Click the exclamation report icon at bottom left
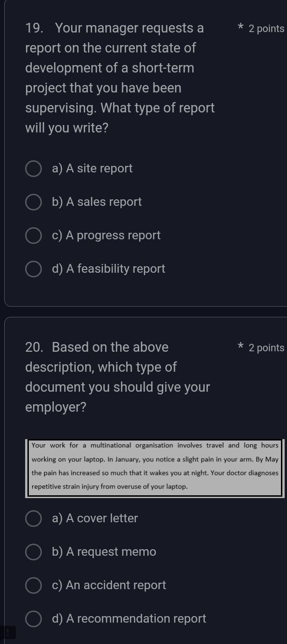This screenshot has height=644, width=287. [7, 632]
